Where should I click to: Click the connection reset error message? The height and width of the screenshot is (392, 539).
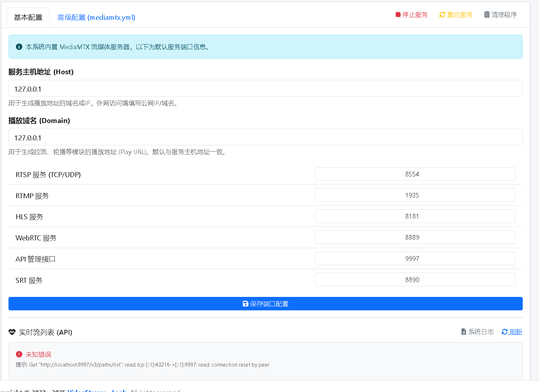143,365
